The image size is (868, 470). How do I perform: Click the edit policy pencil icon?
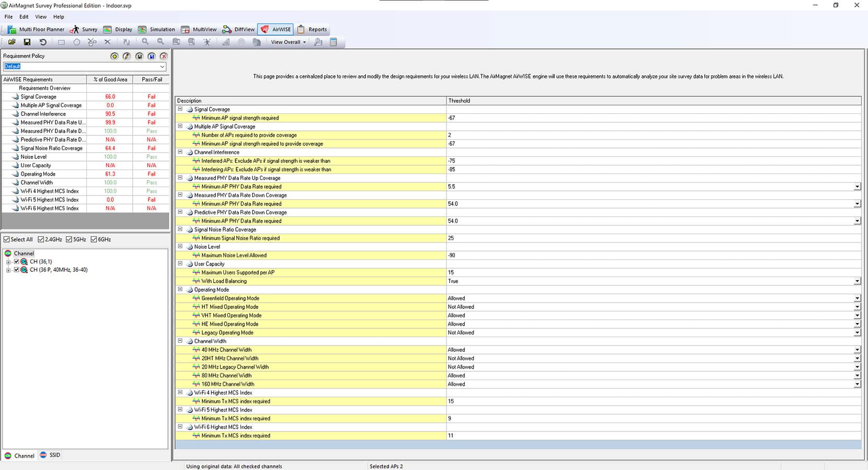click(x=127, y=56)
